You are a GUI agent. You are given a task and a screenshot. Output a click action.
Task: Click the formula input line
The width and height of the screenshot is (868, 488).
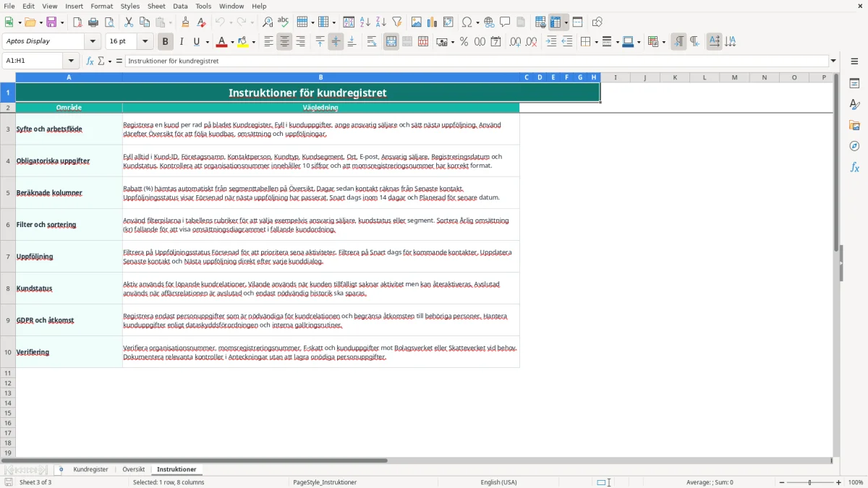coord(476,61)
